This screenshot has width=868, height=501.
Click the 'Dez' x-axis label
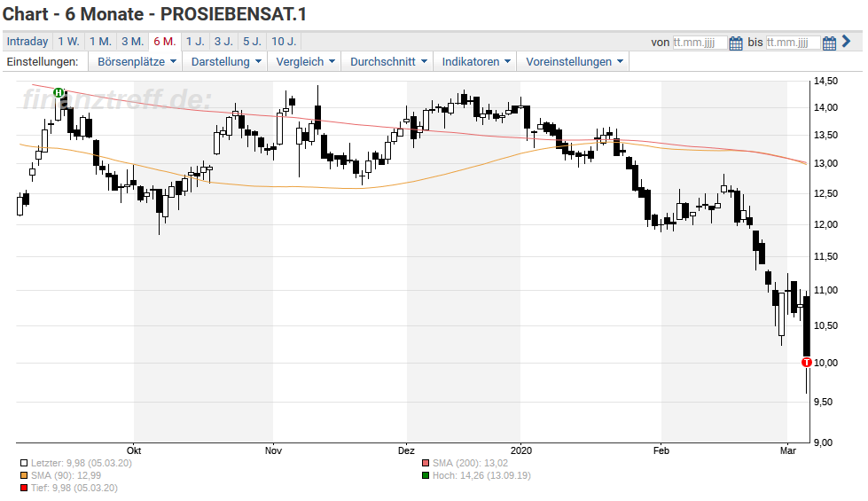406,450
